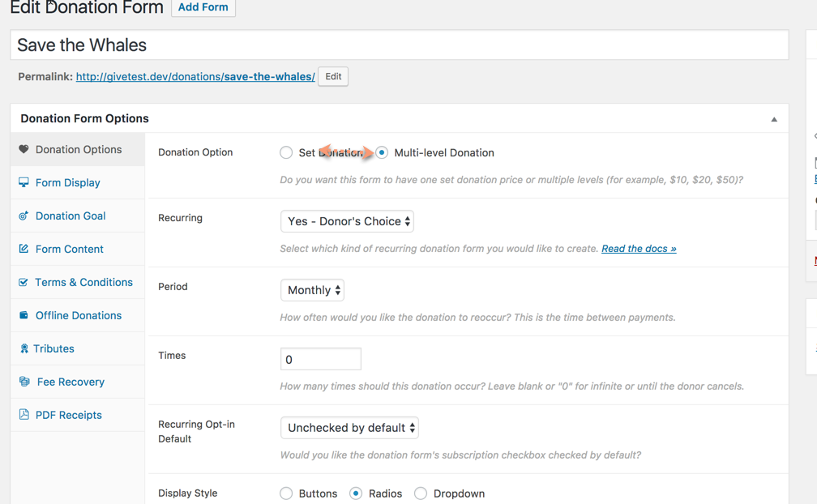Open Donation Goal via its bullseye icon
This screenshot has width=817, height=504.
[24, 216]
